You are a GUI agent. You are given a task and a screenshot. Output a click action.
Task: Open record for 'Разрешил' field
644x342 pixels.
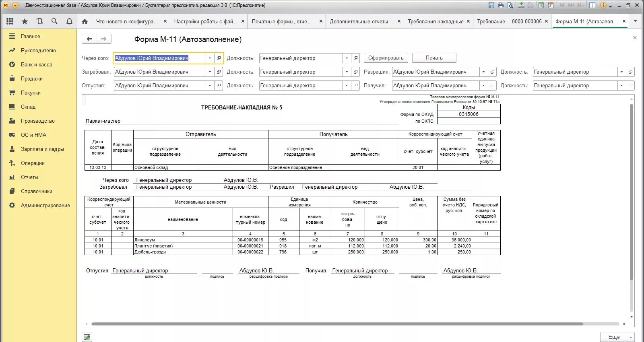[493, 72]
